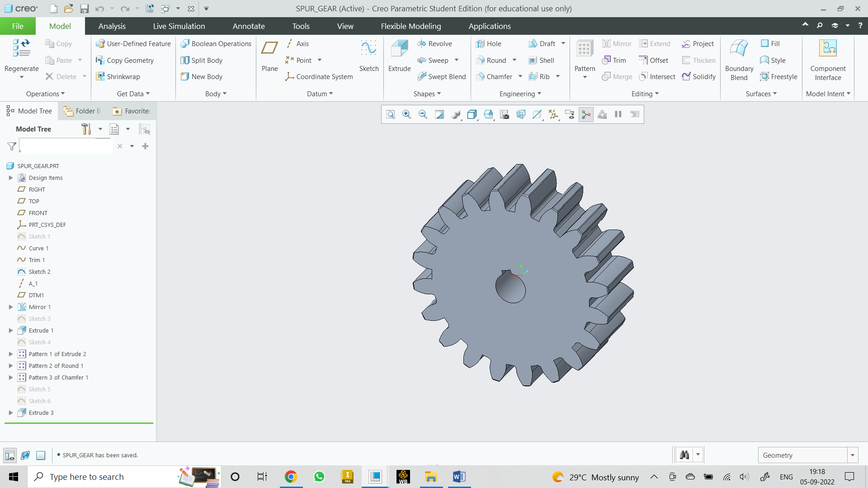Viewport: 868px width, 488px height.
Task: Toggle Annotation Display filter
Action: [570, 114]
